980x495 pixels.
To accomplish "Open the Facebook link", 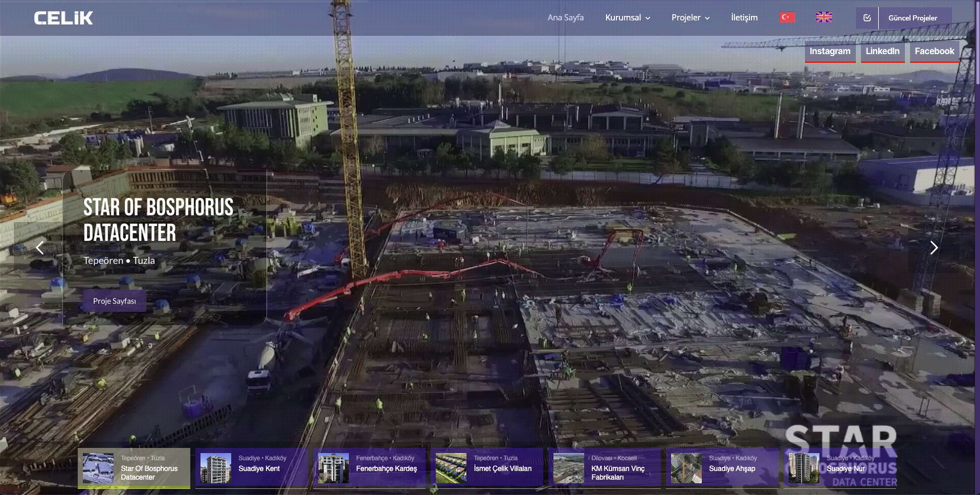I will tap(934, 52).
